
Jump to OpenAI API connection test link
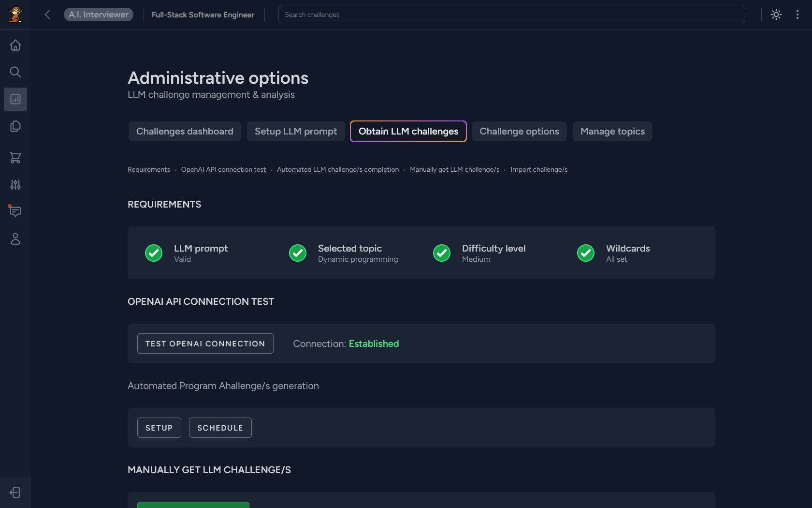pos(223,169)
